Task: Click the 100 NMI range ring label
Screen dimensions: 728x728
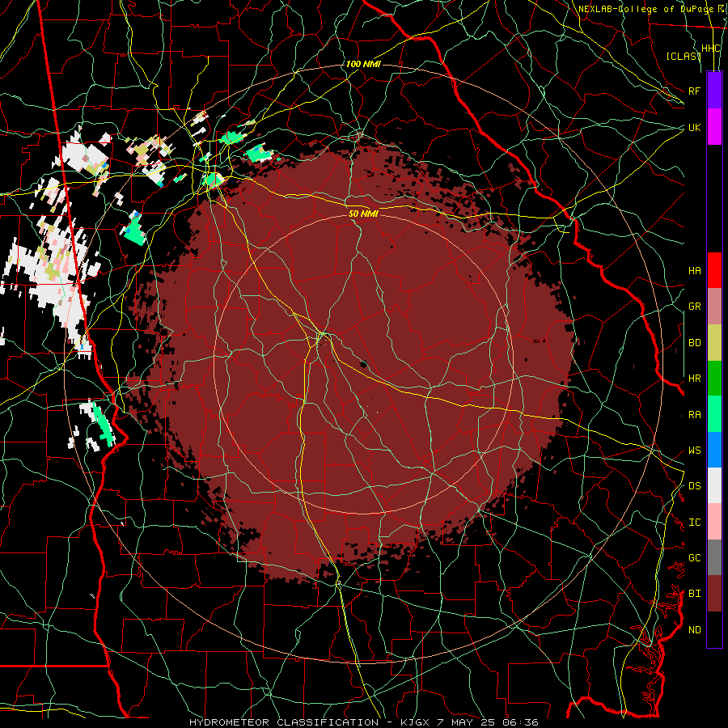Action: (363, 64)
